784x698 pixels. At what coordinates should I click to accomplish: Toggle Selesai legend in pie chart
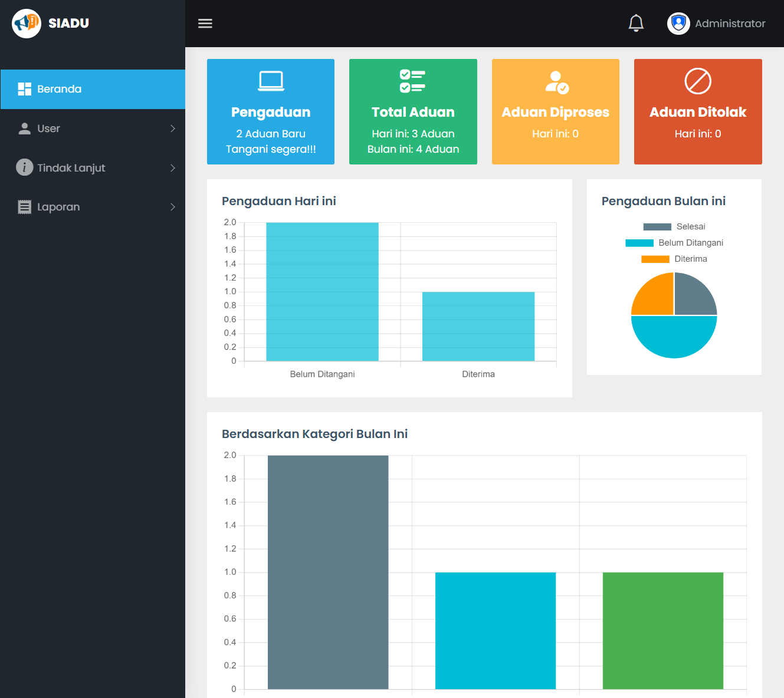674,227
